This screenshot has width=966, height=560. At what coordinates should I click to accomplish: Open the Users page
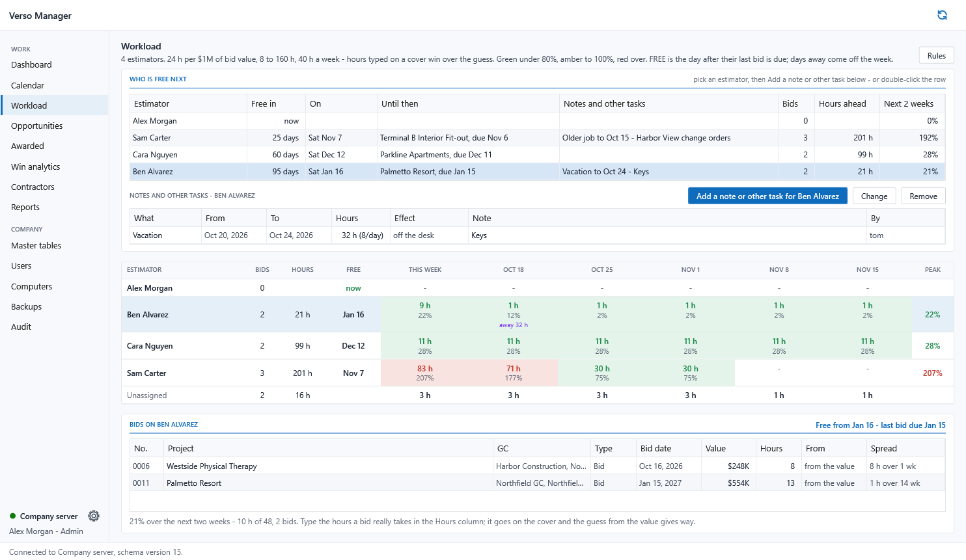click(x=55, y=265)
